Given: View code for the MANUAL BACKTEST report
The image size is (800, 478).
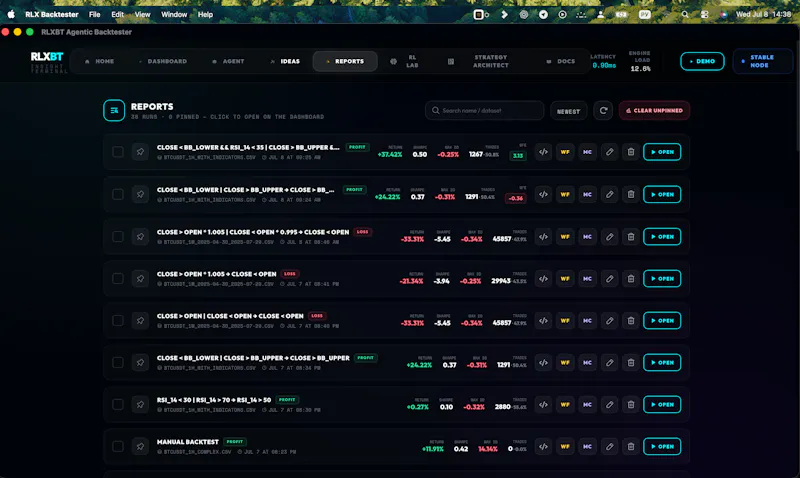Looking at the screenshot, I should (543, 446).
